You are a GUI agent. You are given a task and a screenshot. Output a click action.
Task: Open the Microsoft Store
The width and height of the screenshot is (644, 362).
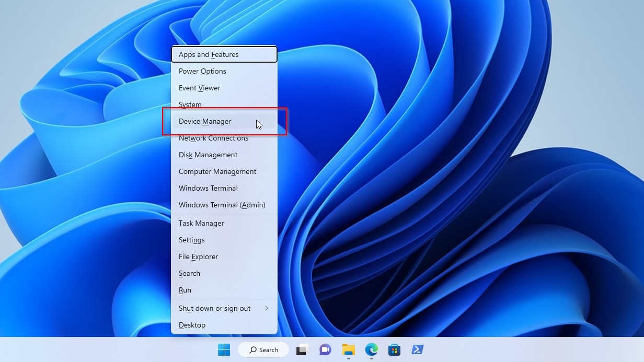click(x=394, y=349)
